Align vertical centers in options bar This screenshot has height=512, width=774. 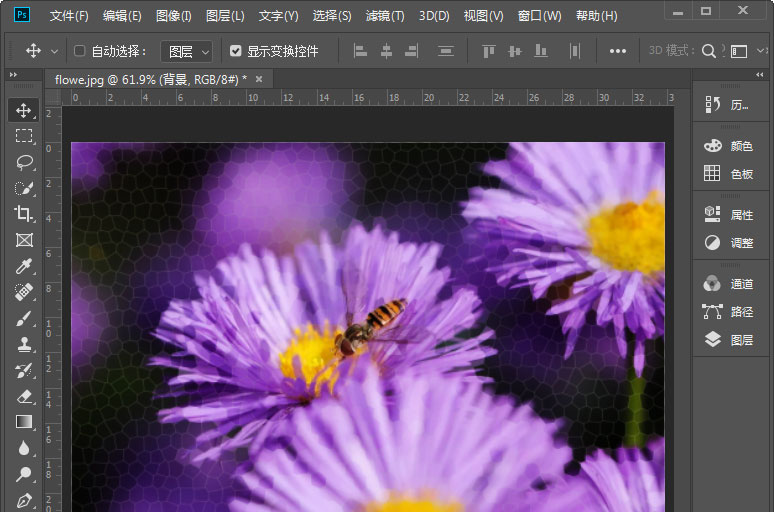514,51
